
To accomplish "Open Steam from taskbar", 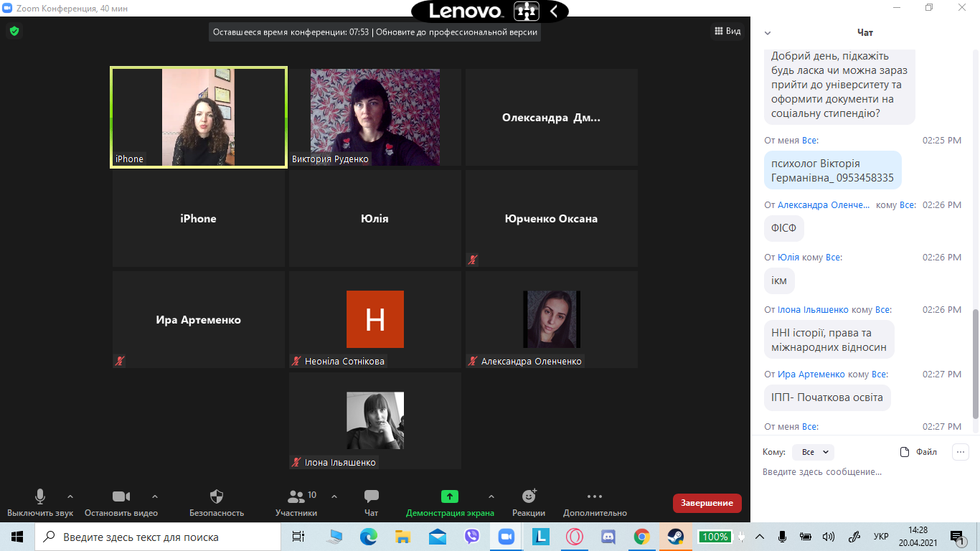I will [x=676, y=537].
